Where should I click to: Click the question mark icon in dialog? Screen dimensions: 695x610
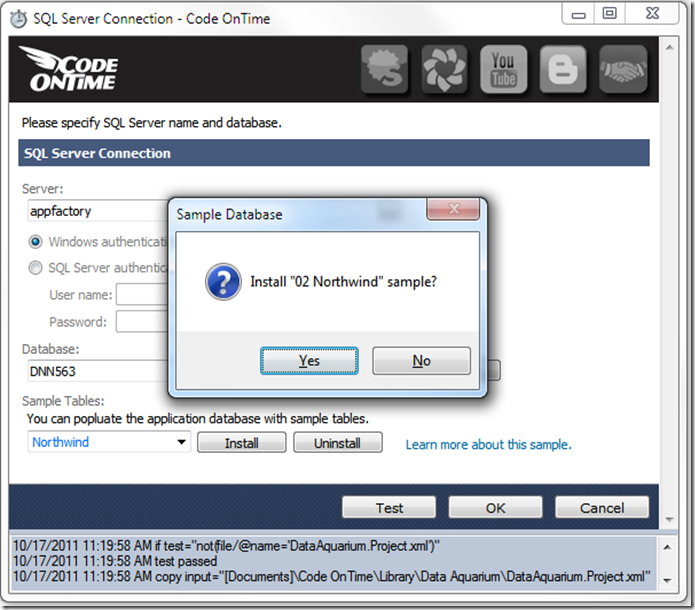click(x=223, y=282)
